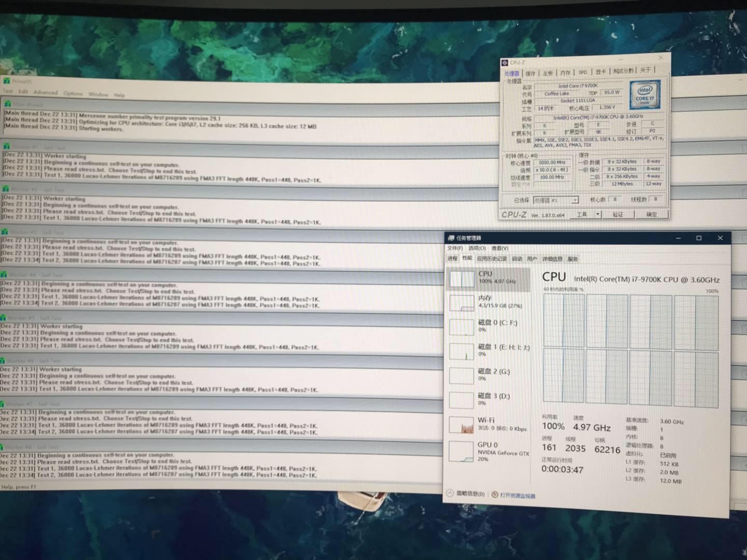Open the Help menu in Prime95

[119, 95]
